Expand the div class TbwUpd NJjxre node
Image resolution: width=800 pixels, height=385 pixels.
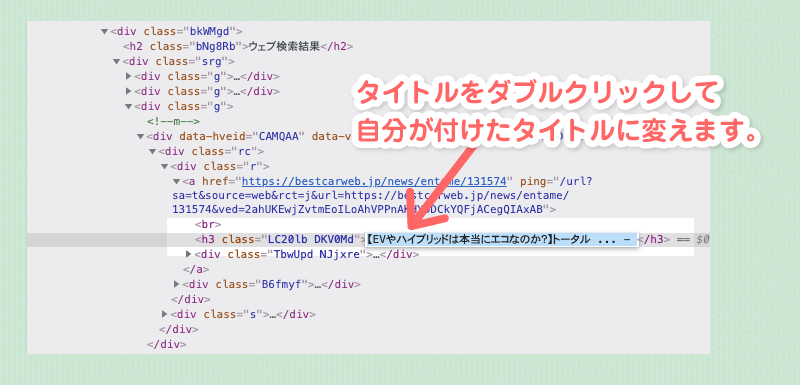189,254
